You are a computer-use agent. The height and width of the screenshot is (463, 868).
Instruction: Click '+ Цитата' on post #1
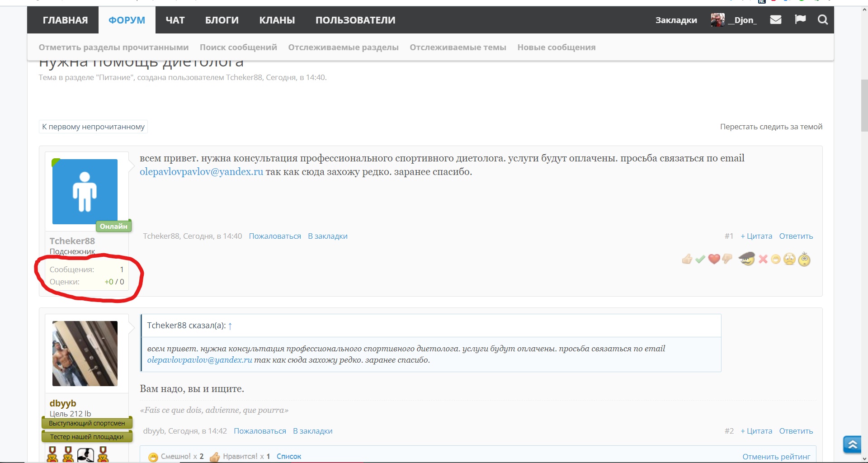pyautogui.click(x=756, y=236)
